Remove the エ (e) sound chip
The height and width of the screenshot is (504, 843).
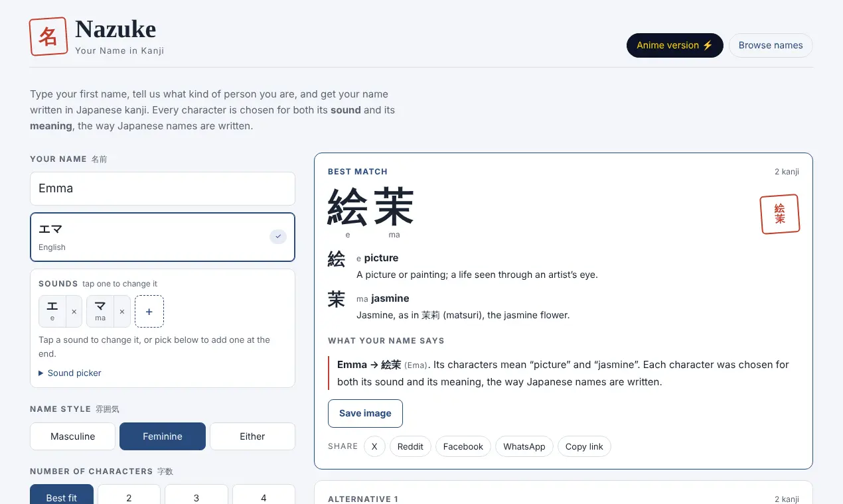click(x=74, y=312)
